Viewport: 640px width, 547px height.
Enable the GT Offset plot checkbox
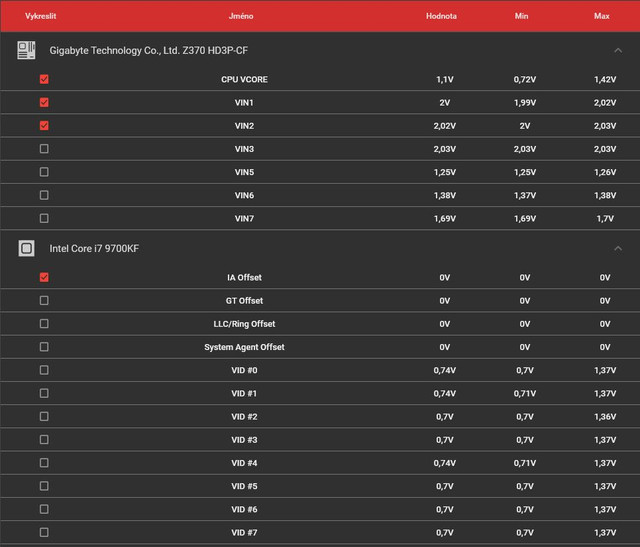[44, 300]
